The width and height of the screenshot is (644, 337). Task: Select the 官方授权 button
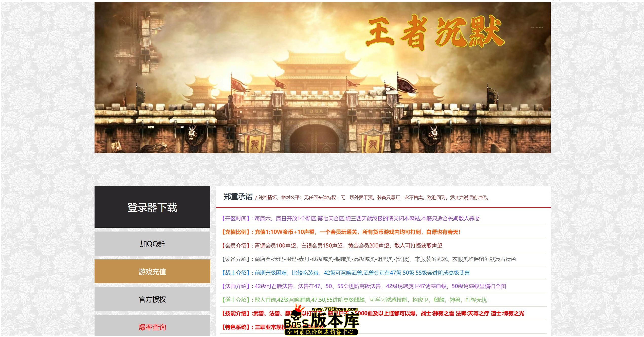pyautogui.click(x=152, y=299)
